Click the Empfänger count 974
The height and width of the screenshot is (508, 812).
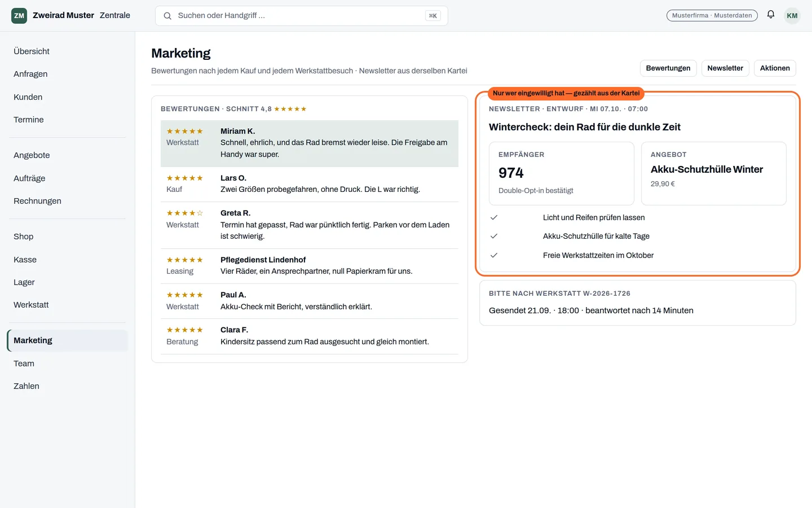tap(511, 173)
